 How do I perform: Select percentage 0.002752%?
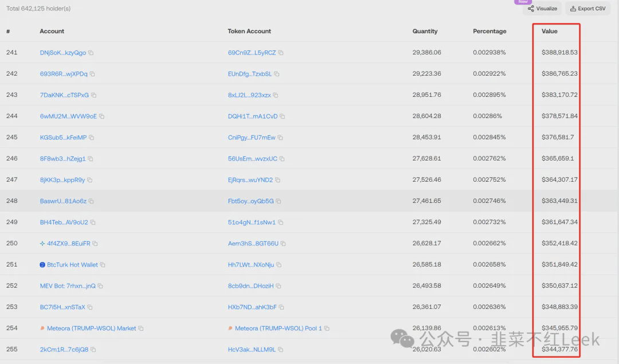[489, 179]
